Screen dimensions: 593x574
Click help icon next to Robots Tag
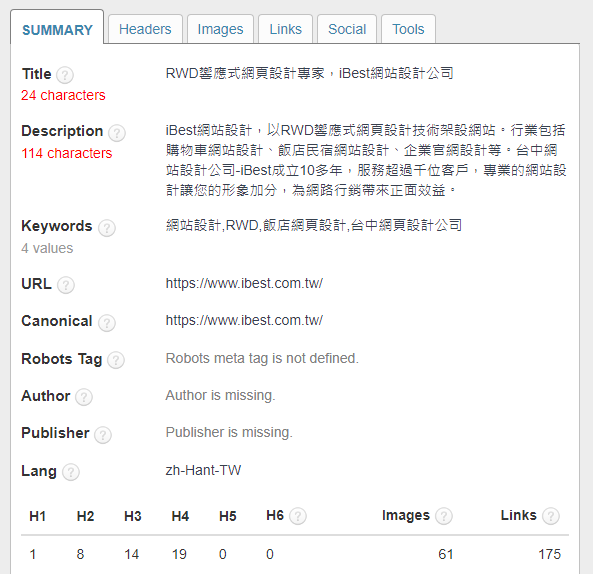click(116, 360)
